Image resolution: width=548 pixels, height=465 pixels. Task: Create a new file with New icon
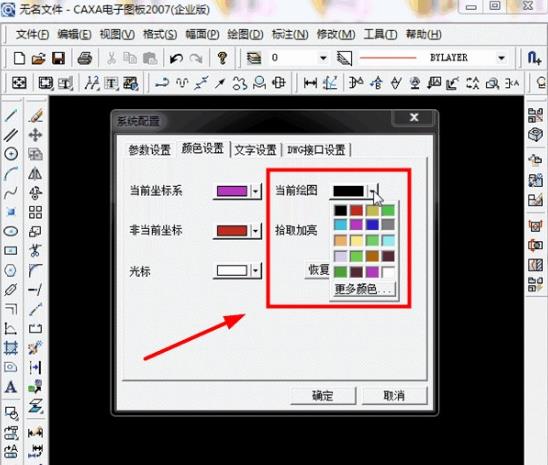(19, 58)
